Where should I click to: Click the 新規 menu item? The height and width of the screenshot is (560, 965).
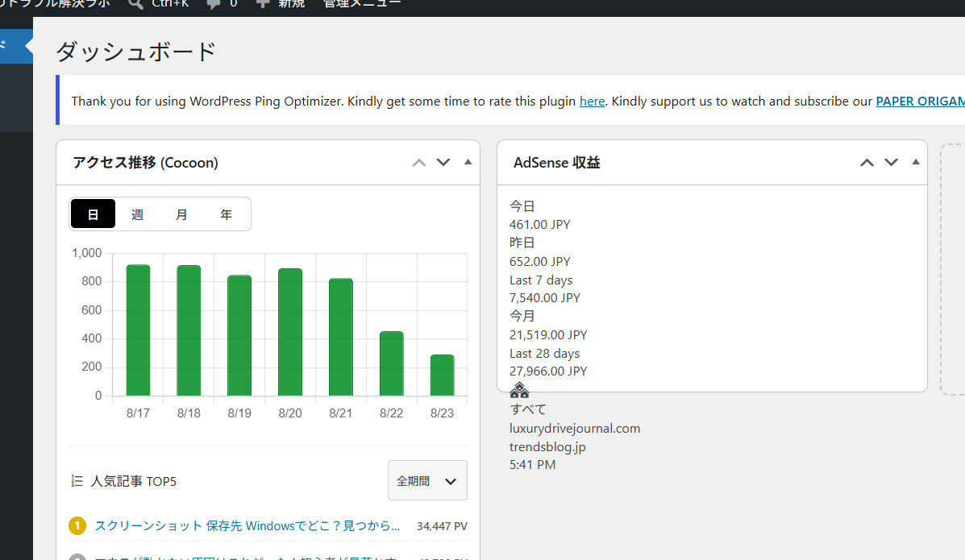pos(291,3)
